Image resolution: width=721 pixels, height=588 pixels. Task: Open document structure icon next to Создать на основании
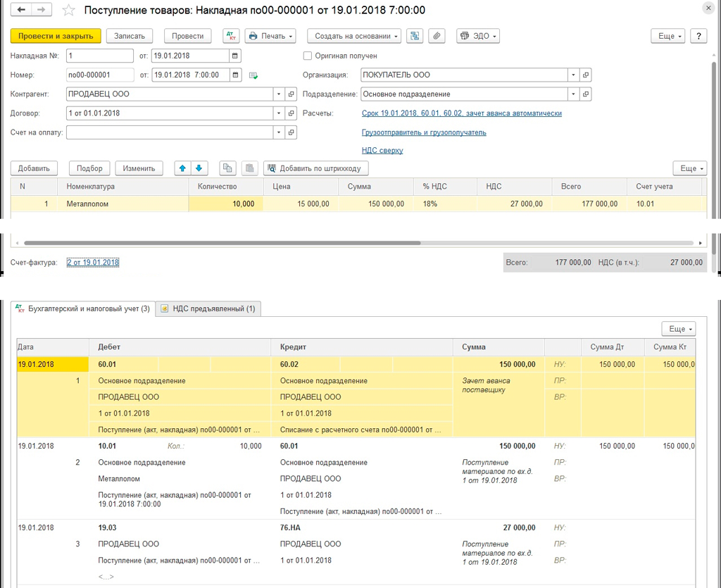click(414, 36)
